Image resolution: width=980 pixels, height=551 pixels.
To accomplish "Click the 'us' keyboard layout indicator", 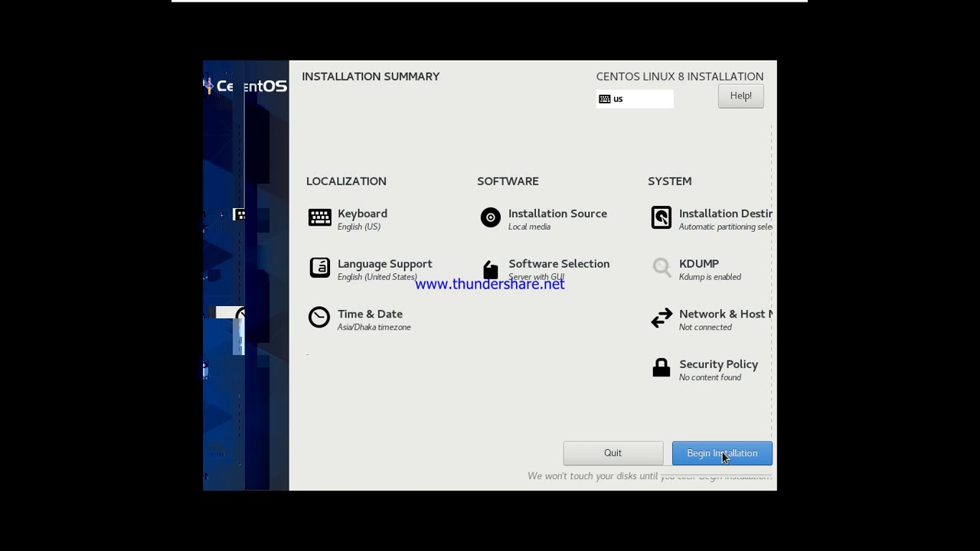I will pos(635,99).
